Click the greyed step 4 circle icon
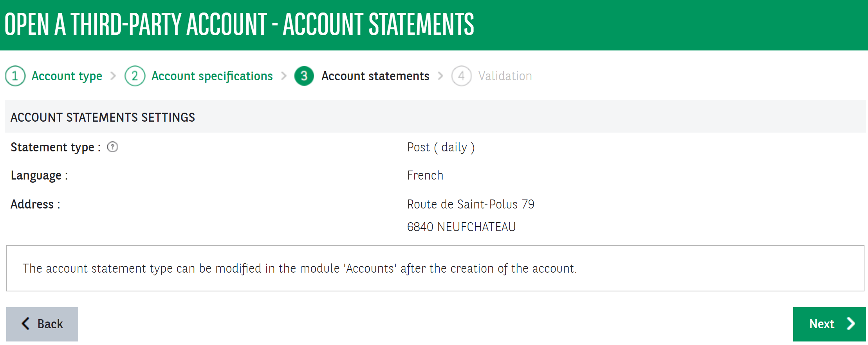The image size is (868, 345). pyautogui.click(x=461, y=76)
